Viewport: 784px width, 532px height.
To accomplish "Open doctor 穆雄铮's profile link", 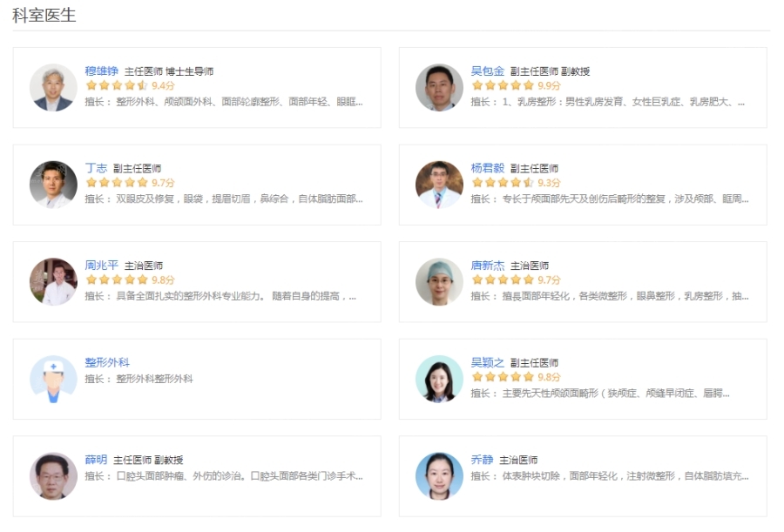I will [104, 72].
